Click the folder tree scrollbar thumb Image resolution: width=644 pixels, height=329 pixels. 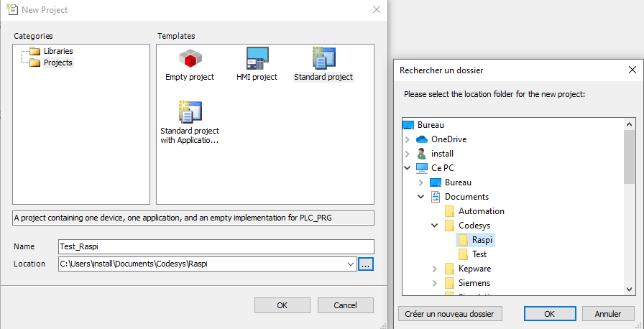coord(629,157)
